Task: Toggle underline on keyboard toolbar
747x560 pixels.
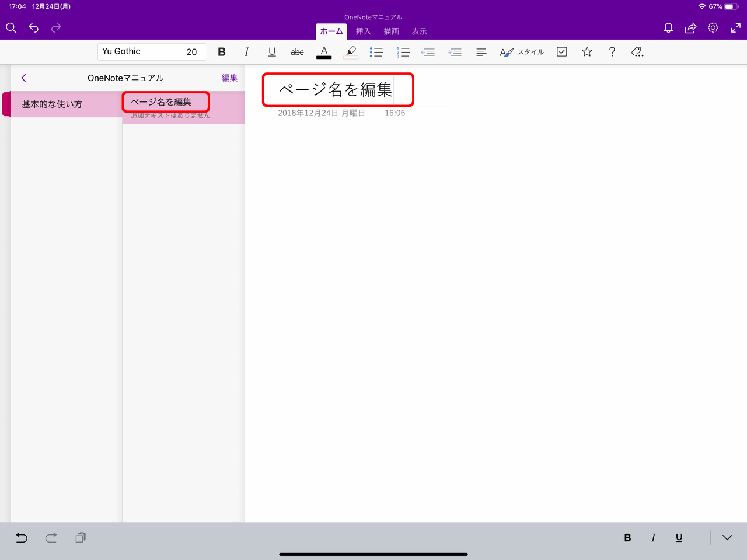Action: coord(679,538)
